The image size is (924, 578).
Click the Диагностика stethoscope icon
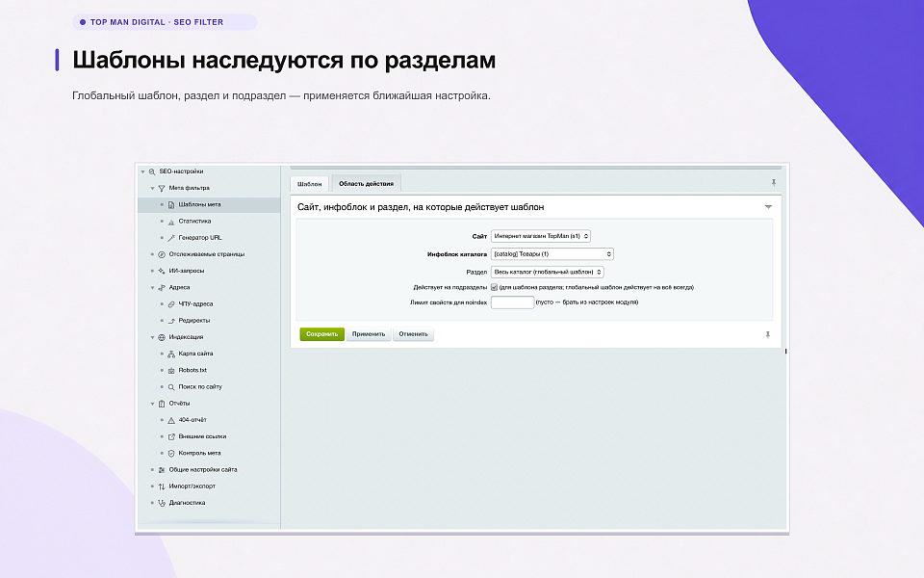162,503
